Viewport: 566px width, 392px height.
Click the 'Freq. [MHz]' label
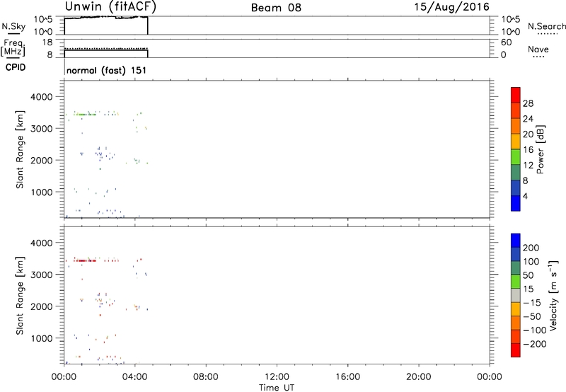click(x=13, y=47)
